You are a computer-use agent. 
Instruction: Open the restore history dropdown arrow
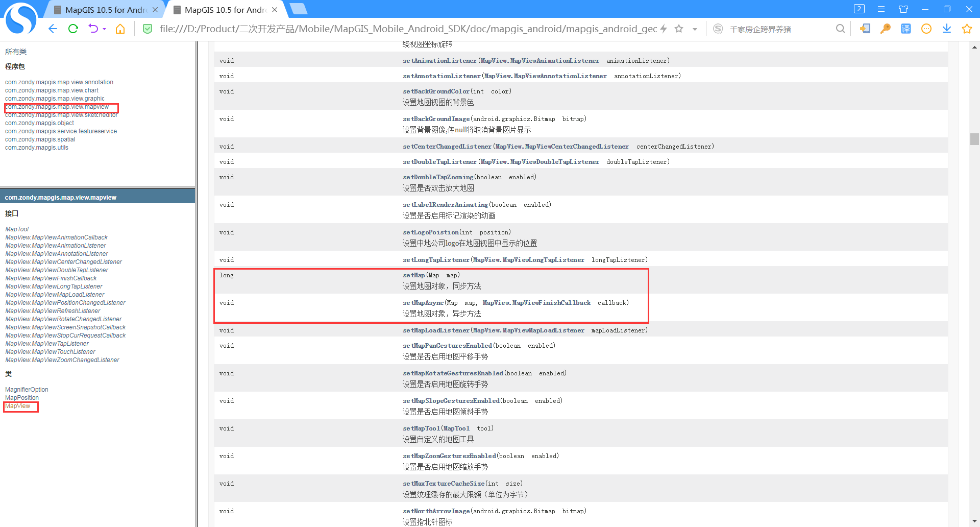[x=104, y=29]
